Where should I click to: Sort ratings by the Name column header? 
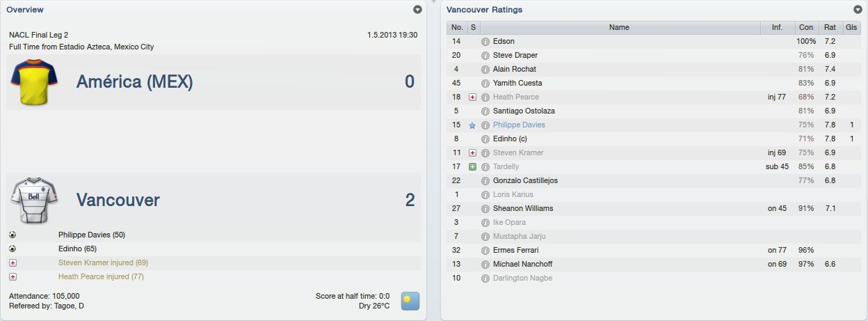tap(619, 28)
